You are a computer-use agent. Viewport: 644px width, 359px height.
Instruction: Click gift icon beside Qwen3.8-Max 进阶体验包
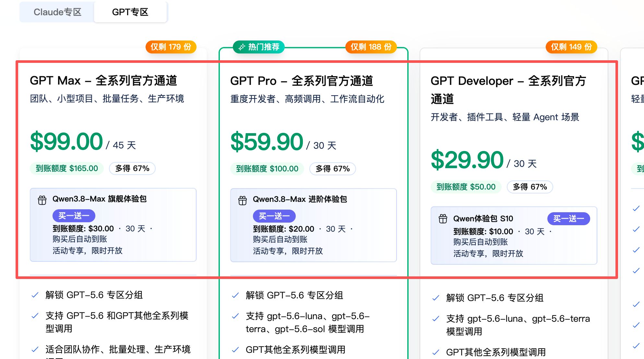tap(243, 200)
